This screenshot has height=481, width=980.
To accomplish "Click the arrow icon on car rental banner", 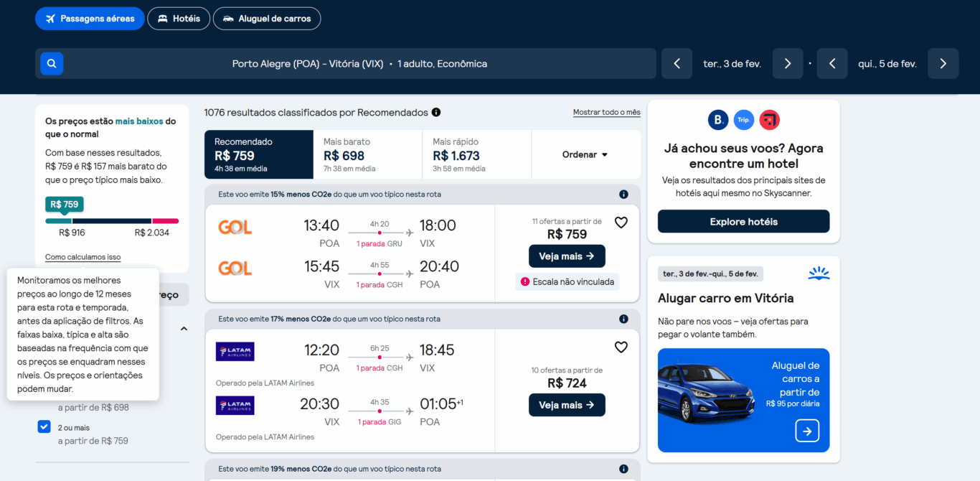I will point(807,431).
